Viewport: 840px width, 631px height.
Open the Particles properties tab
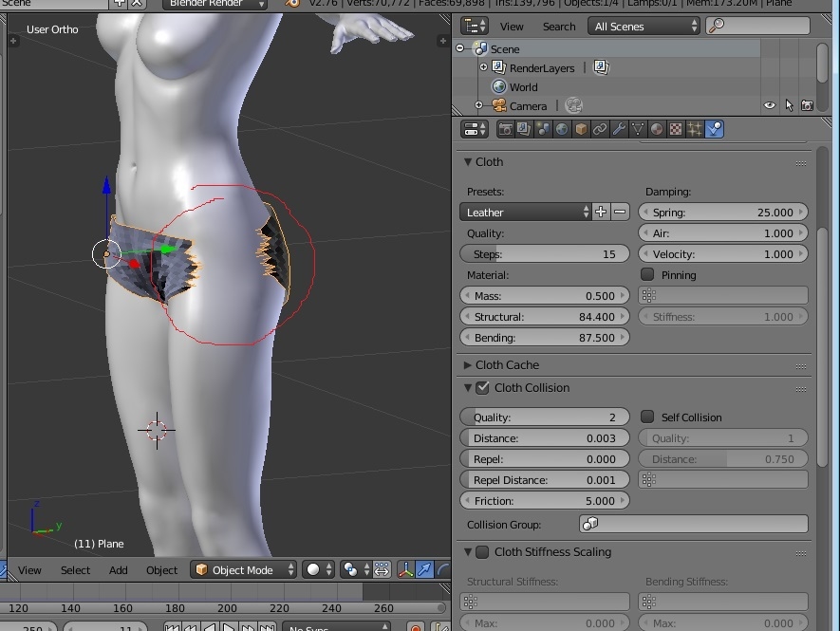[695, 129]
